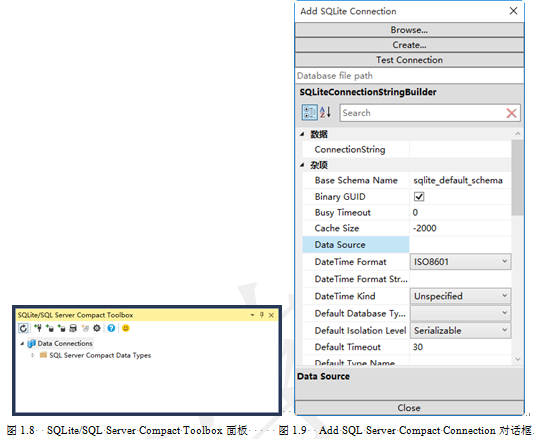Viewport: 534px width, 439px height.
Task: Collapse the 杂项 property category
Action: pos(302,165)
